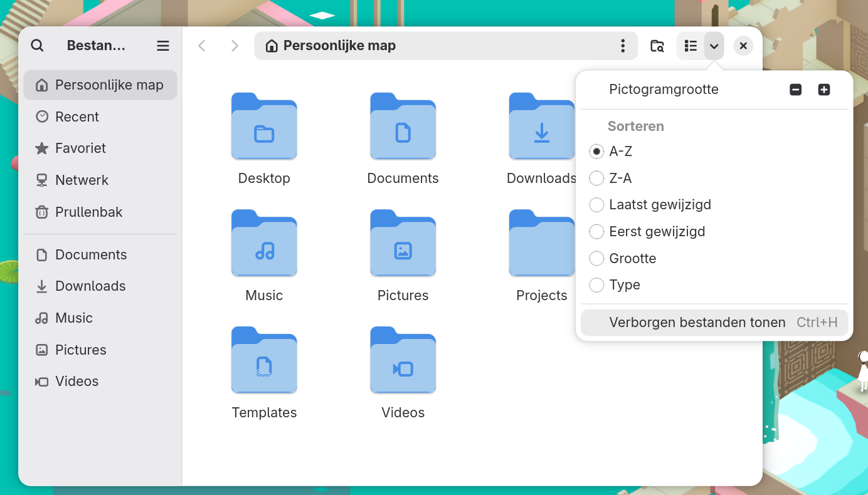Go to Prullenbak in sidebar
The height and width of the screenshot is (495, 868).
point(88,212)
